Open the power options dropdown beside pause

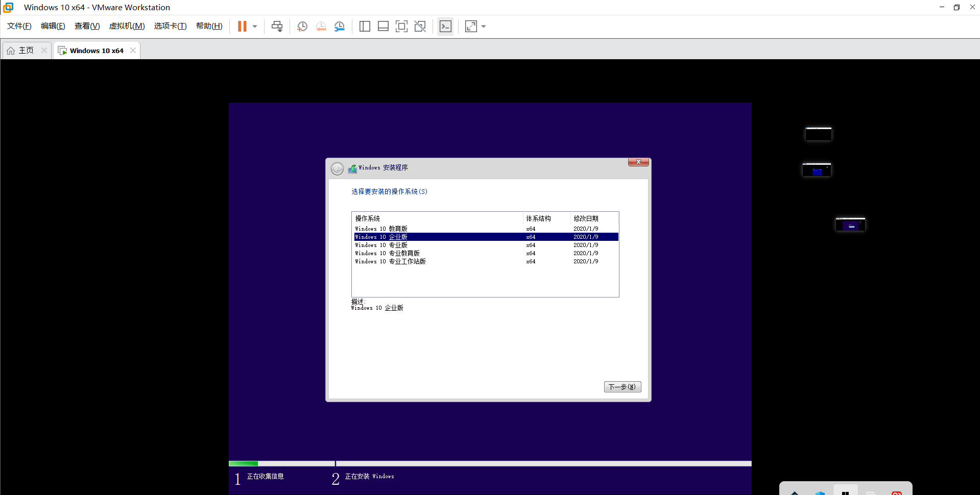tap(255, 27)
